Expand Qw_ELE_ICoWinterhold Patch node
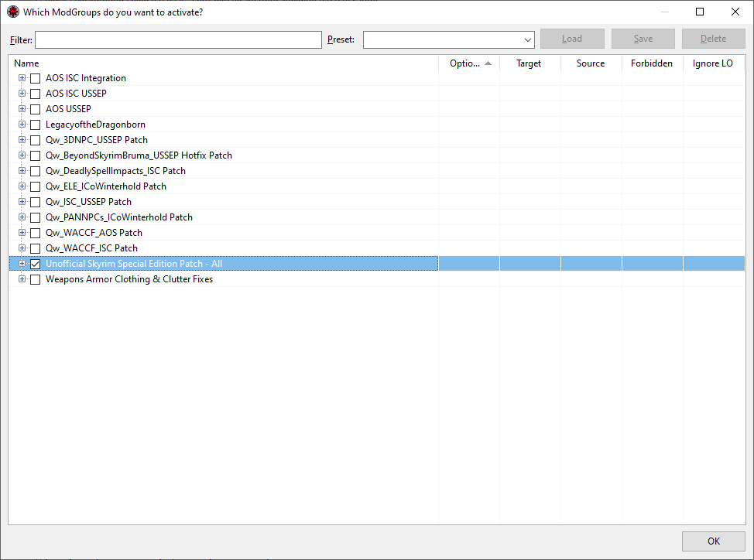This screenshot has width=754, height=560. click(22, 186)
